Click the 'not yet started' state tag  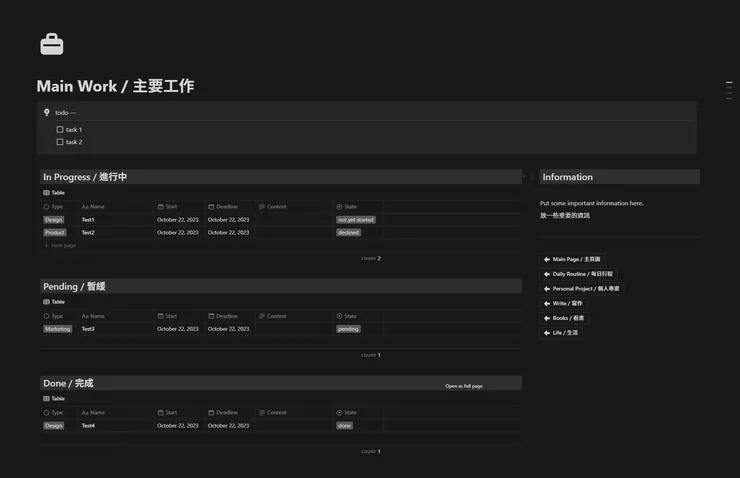click(x=356, y=220)
